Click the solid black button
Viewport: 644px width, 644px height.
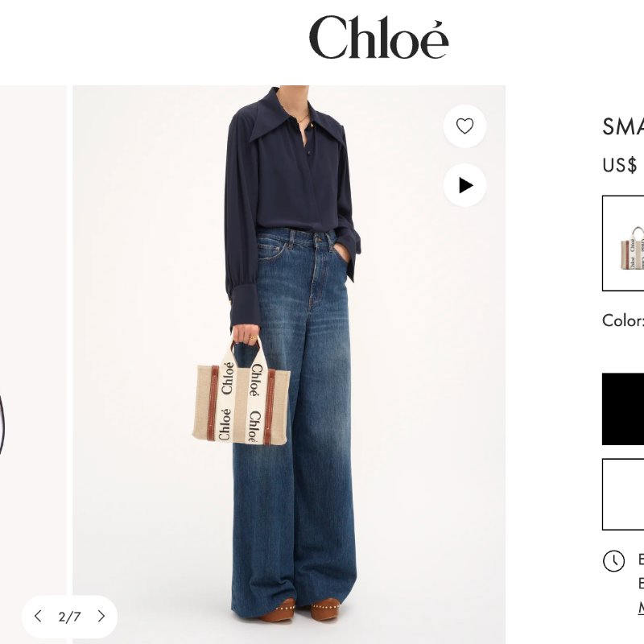click(x=623, y=409)
